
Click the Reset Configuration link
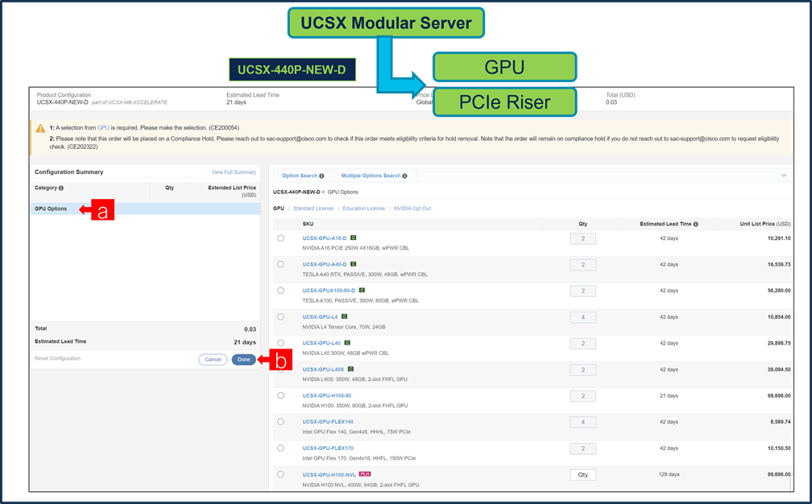click(x=57, y=358)
